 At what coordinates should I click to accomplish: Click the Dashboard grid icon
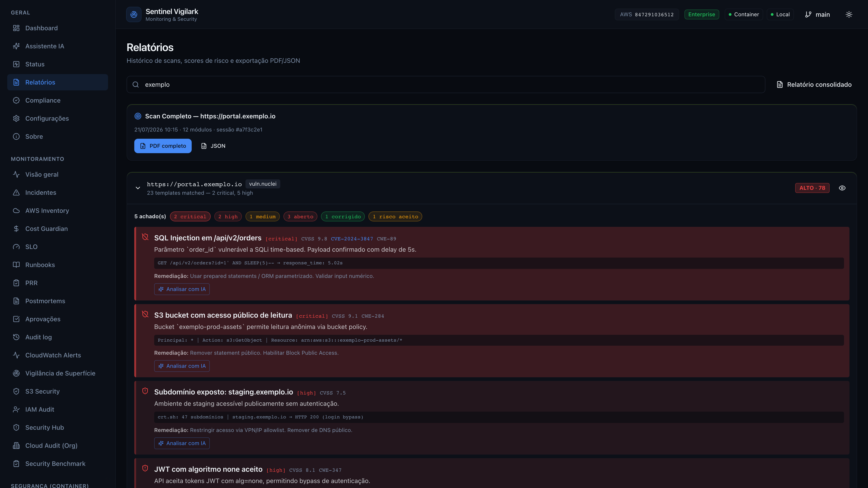(x=16, y=28)
